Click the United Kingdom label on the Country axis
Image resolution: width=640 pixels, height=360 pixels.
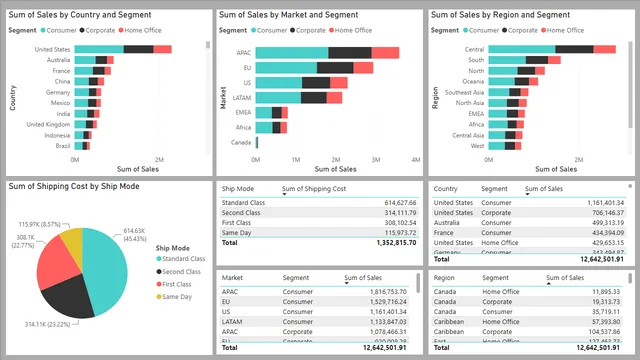tap(48, 124)
